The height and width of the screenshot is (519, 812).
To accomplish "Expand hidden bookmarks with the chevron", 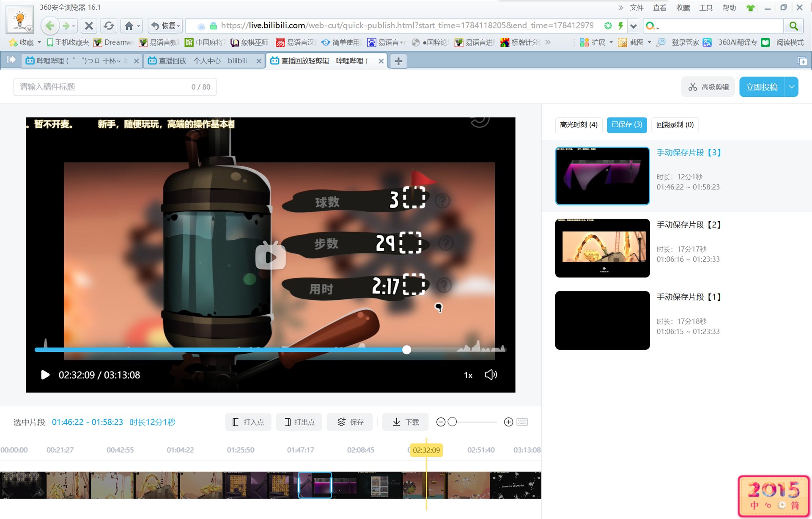I will pyautogui.click(x=548, y=42).
